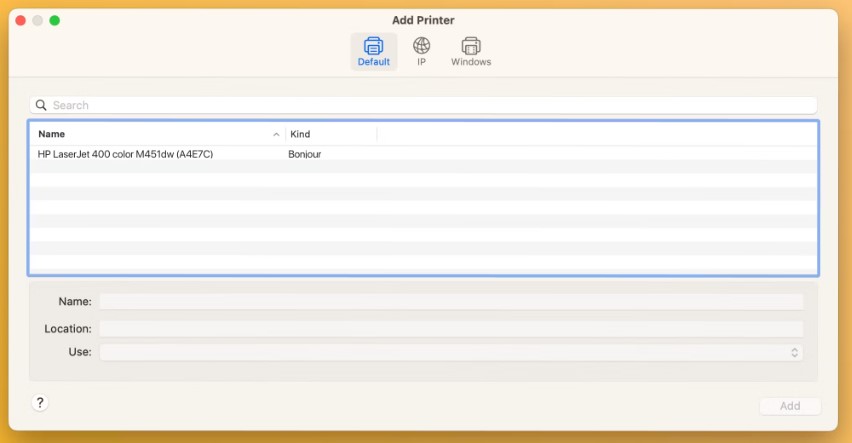Click the Bonjour kind cell
The height and width of the screenshot is (443, 852).
(x=305, y=154)
